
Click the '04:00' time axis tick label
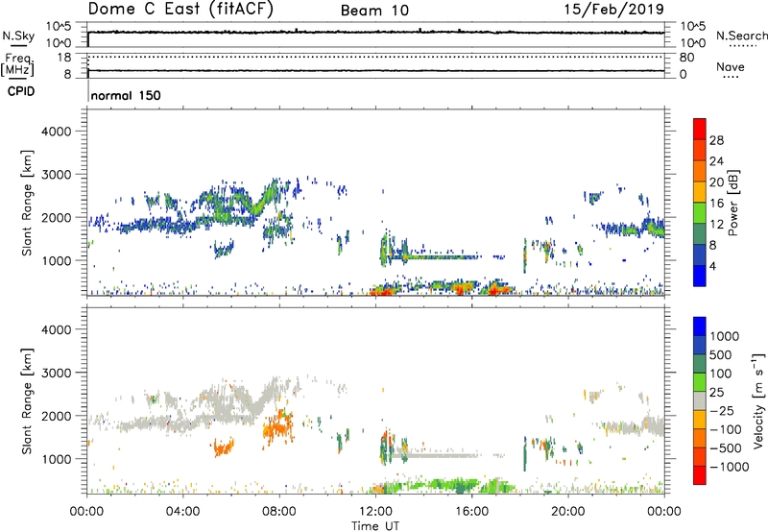tap(182, 512)
